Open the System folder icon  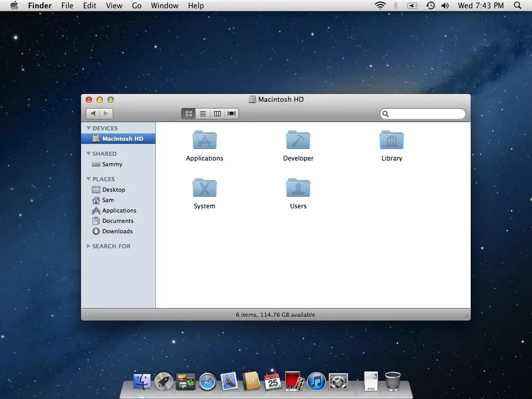[205, 188]
